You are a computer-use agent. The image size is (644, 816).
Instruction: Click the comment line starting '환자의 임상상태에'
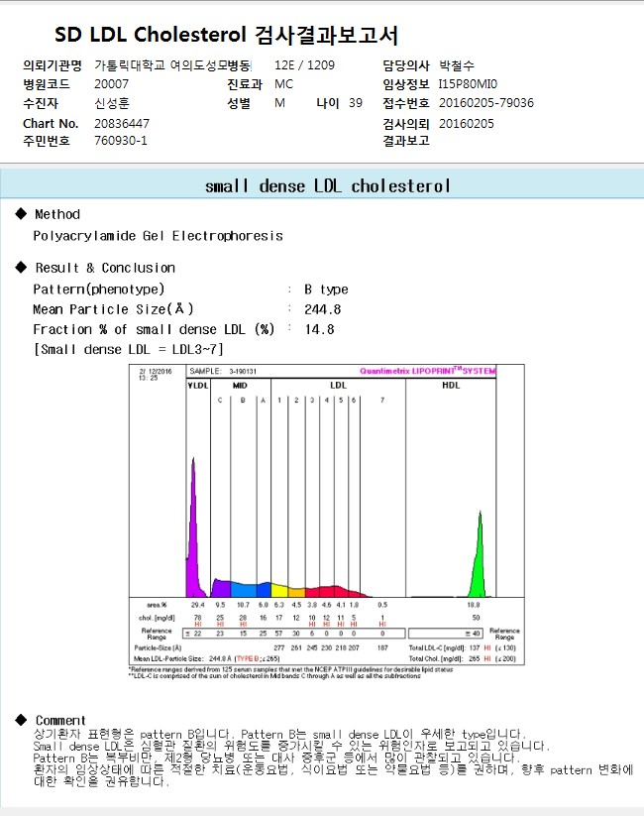[334, 769]
